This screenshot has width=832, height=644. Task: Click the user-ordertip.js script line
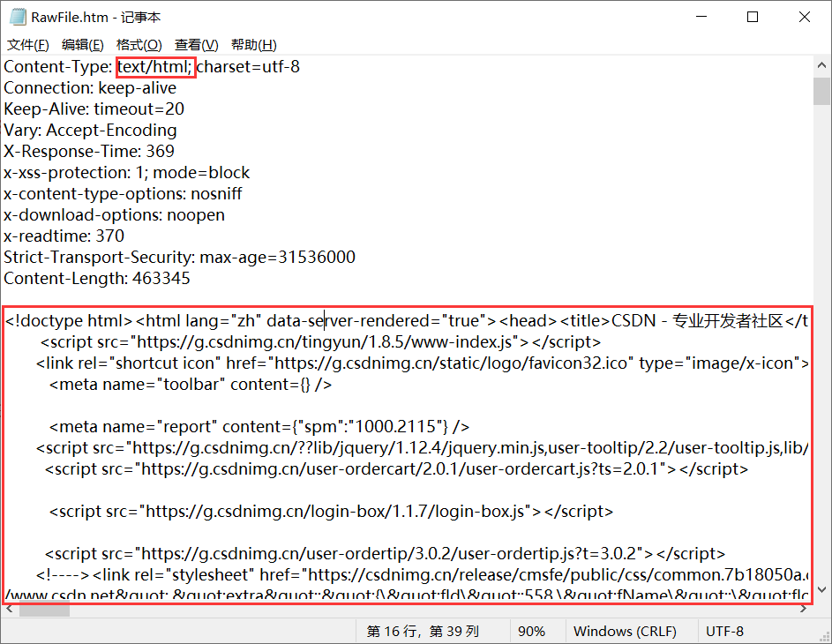pyautogui.click(x=386, y=554)
